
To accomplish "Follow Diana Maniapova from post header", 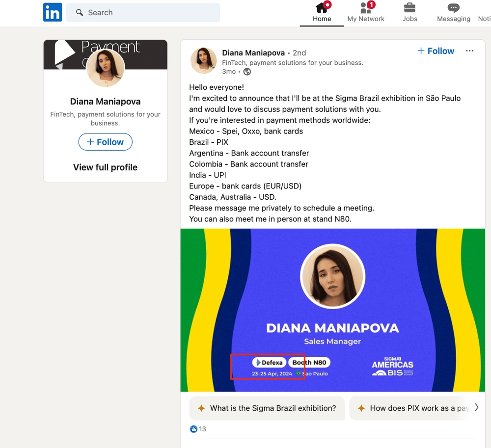I will click(x=436, y=51).
